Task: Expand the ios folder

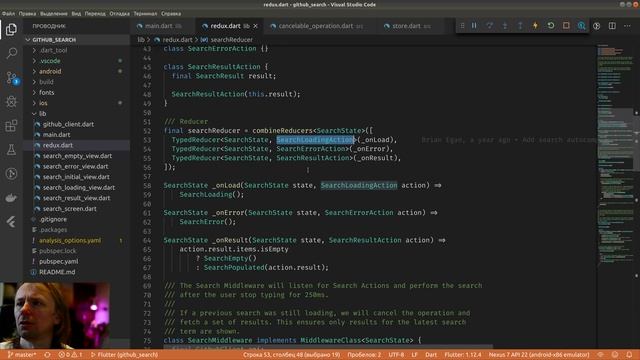Action: pos(43,103)
